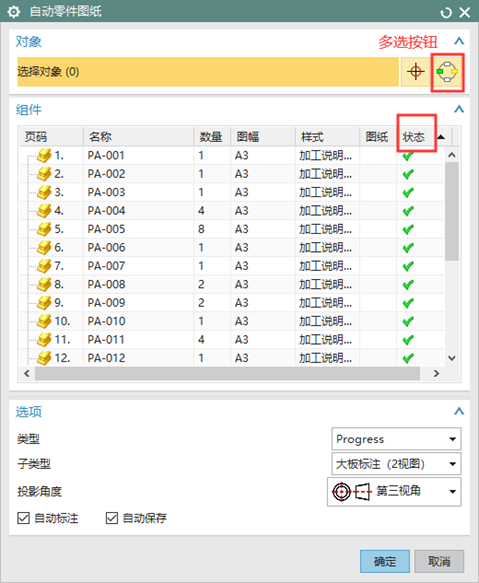
Task: Open the 子类型 dropdown 大板标注 (2视图)
Action: pyautogui.click(x=396, y=464)
